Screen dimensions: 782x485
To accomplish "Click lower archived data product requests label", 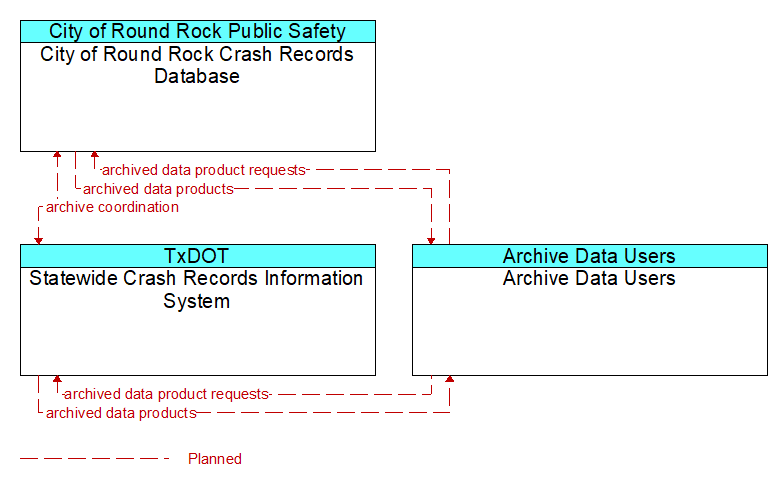I will pyautogui.click(x=167, y=394).
